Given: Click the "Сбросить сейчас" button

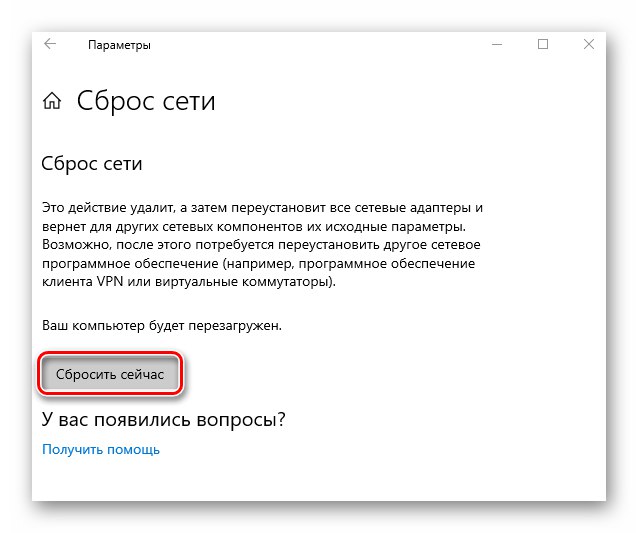Looking at the screenshot, I should 110,374.
